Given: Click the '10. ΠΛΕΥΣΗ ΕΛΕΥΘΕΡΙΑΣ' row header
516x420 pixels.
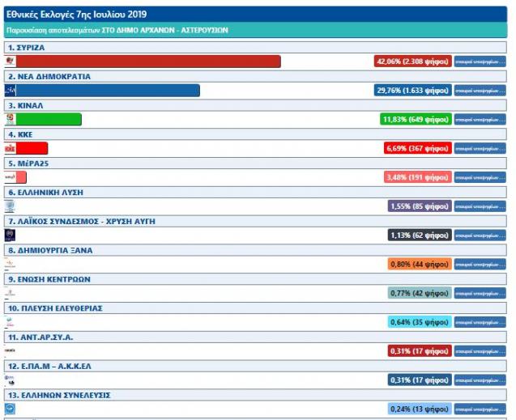Looking at the screenshot, I should [255, 308].
